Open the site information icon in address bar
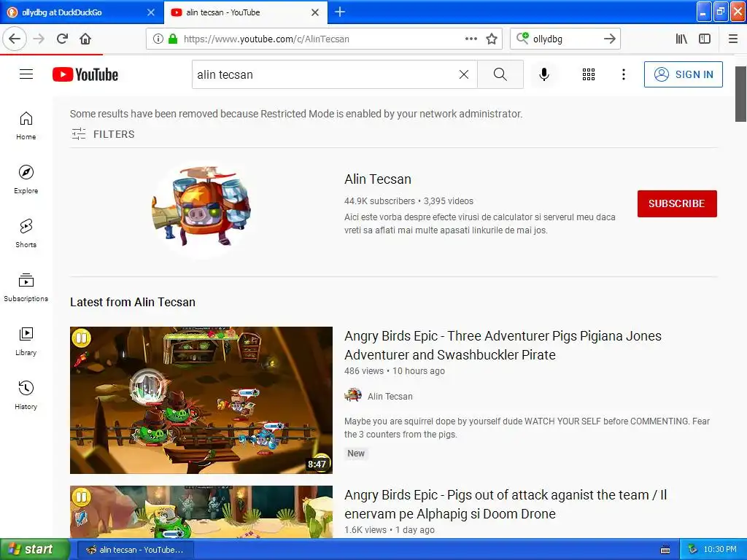This screenshot has height=560, width=747. (x=158, y=39)
